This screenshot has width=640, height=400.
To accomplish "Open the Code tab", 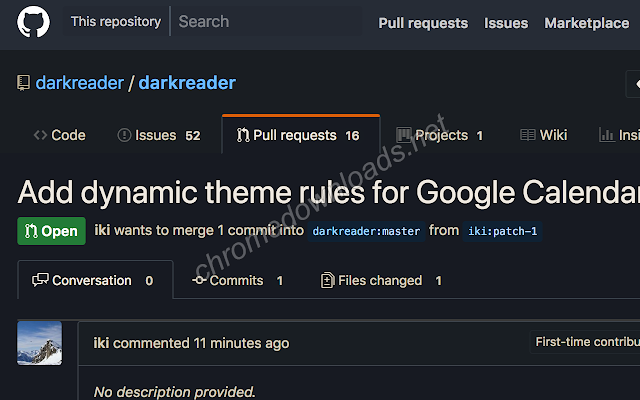I will tap(60, 135).
